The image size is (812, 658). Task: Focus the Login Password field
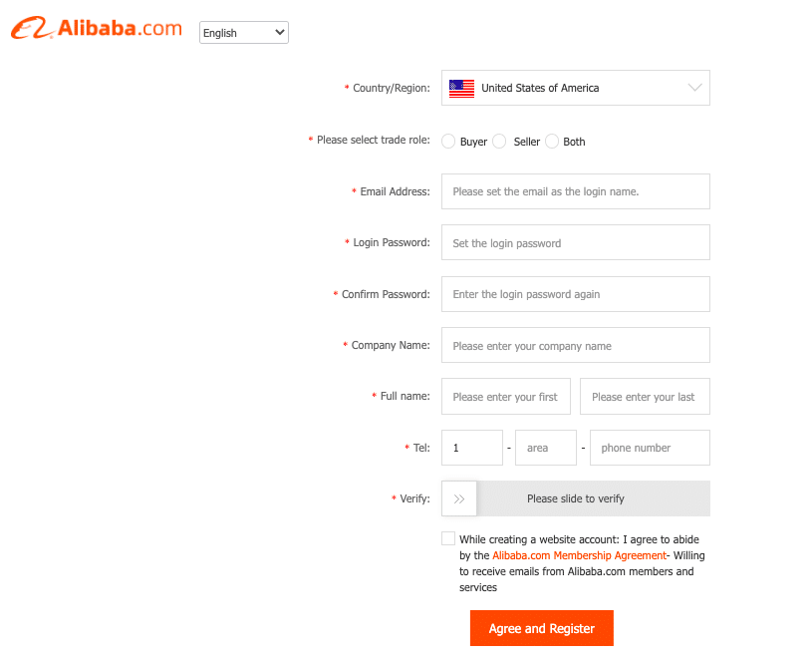(575, 242)
